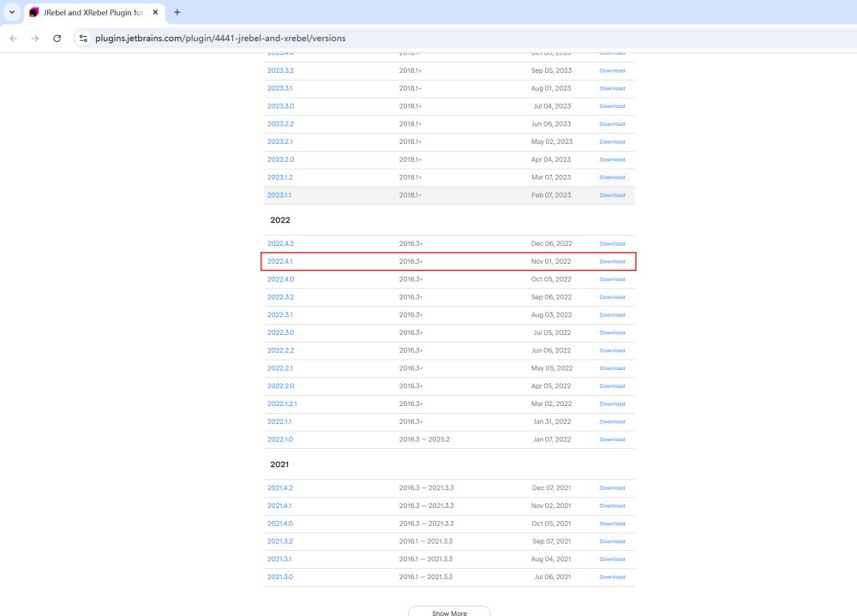
Task: Open version 2023.3.0 link
Action: point(280,106)
